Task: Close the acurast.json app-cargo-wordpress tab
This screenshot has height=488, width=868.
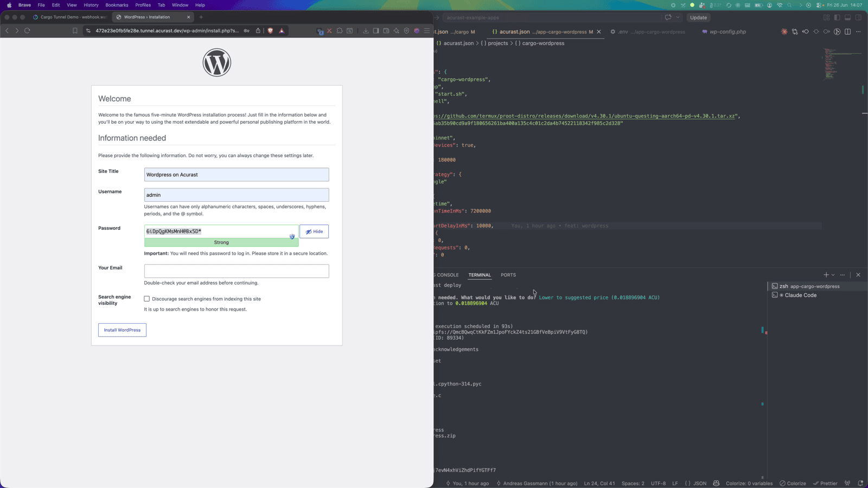Action: click(x=599, y=32)
